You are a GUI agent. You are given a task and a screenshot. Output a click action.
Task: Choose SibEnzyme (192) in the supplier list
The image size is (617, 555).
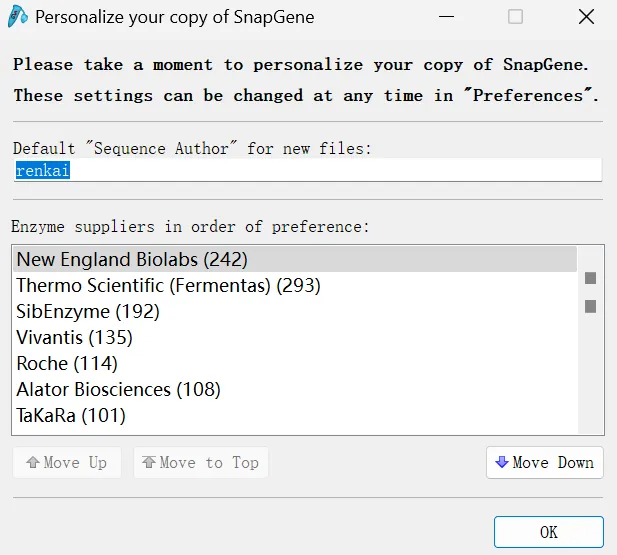pos(88,312)
